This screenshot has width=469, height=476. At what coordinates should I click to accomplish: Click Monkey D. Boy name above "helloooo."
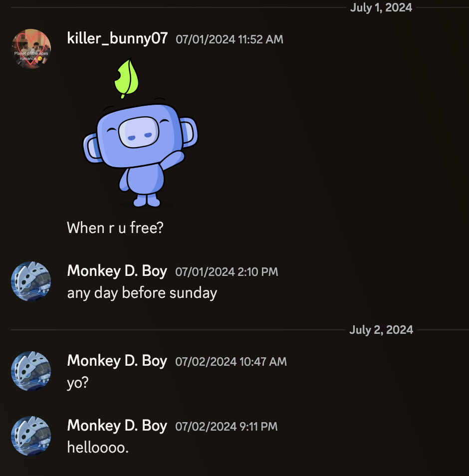pos(117,426)
